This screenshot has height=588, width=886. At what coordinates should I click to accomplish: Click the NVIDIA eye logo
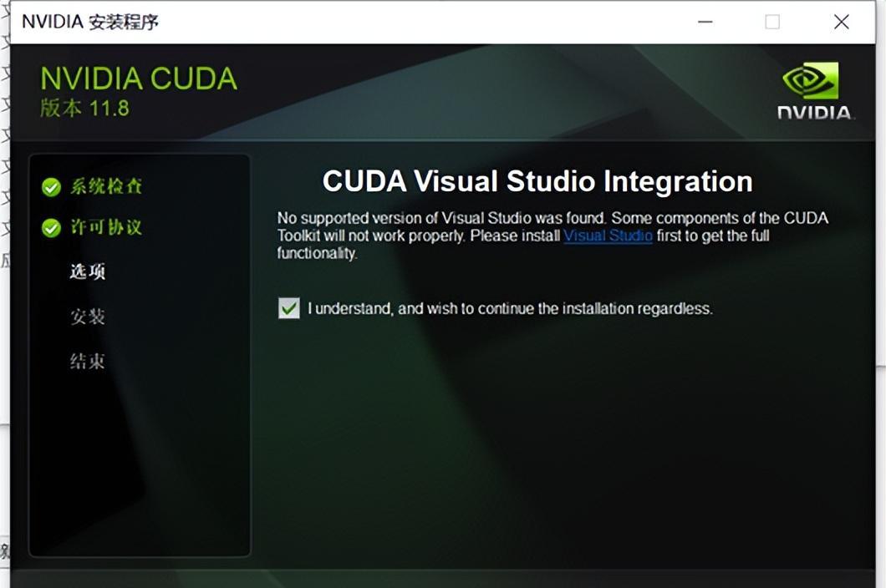click(810, 80)
